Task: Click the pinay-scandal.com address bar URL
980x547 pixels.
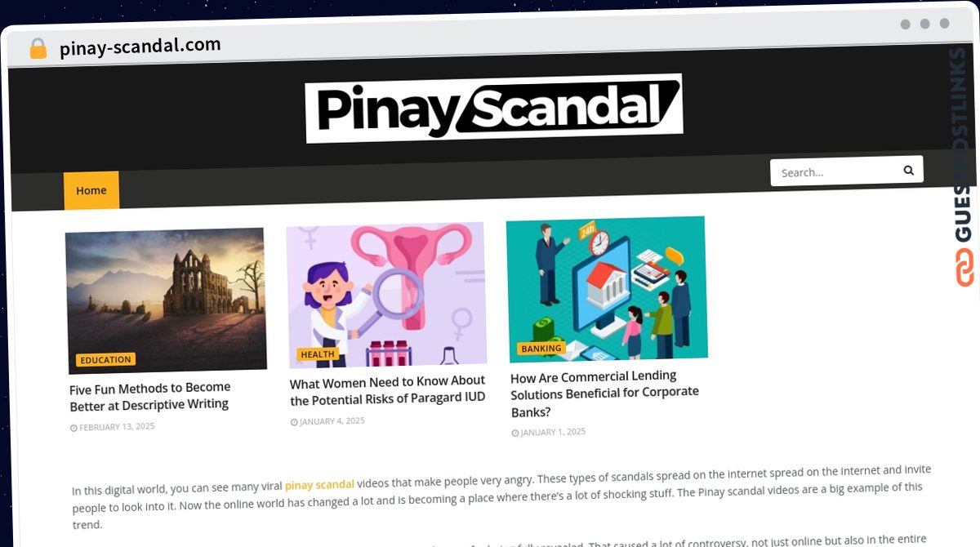Action: click(140, 47)
